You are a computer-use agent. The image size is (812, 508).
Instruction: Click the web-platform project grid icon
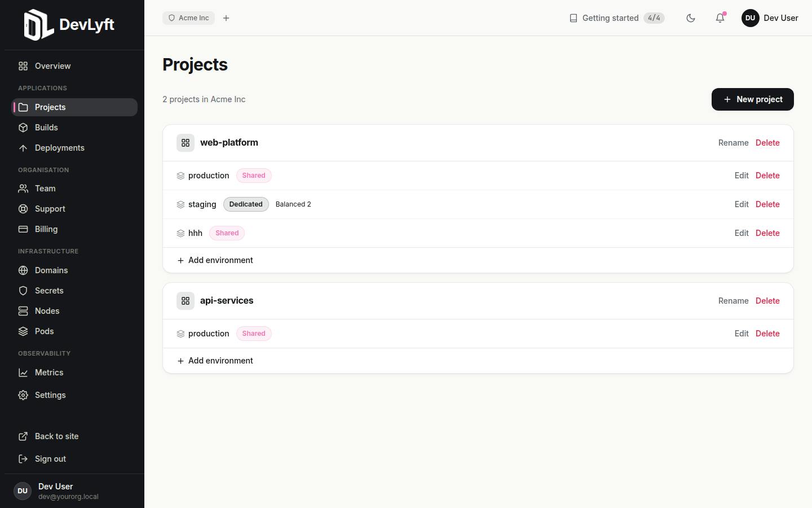point(186,143)
